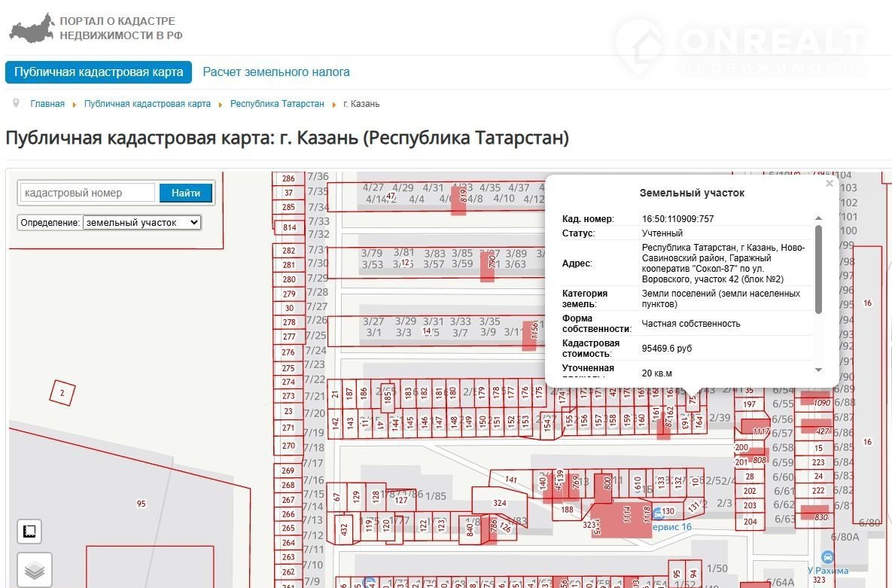892x588 pixels.
Task: Close the land parcel info popup
Action: (x=829, y=183)
